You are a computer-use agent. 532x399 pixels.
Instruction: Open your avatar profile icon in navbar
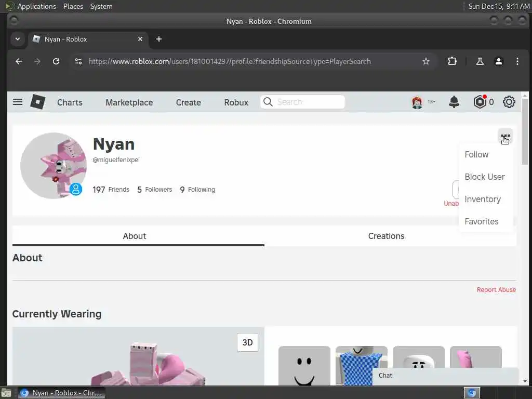417,102
